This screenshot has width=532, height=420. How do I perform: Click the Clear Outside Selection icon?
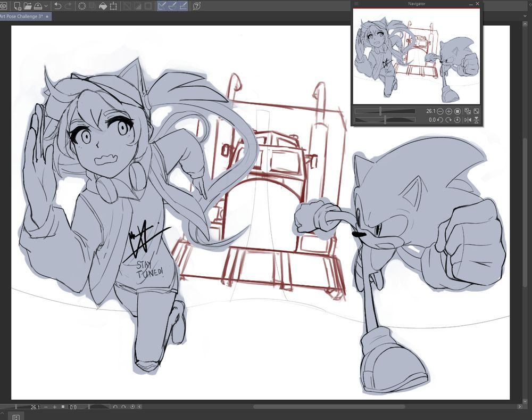pyautogui.click(x=92, y=6)
